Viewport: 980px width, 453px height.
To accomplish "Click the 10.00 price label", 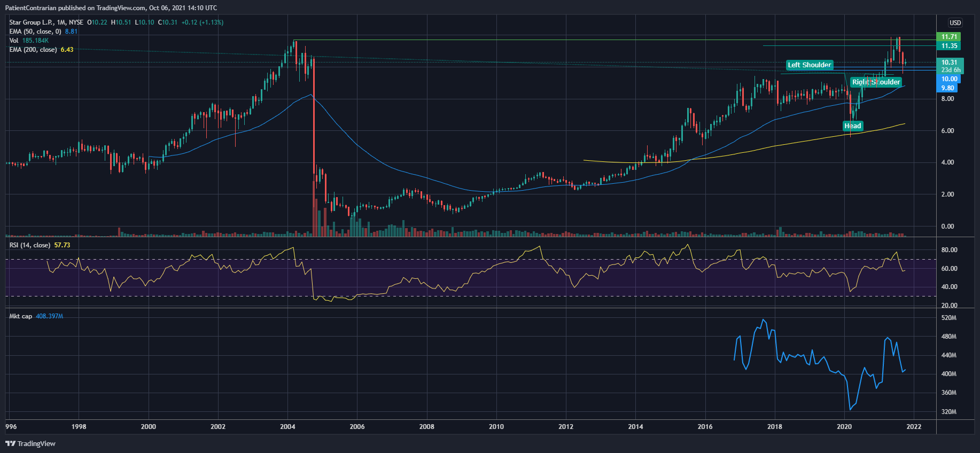I will coord(949,79).
